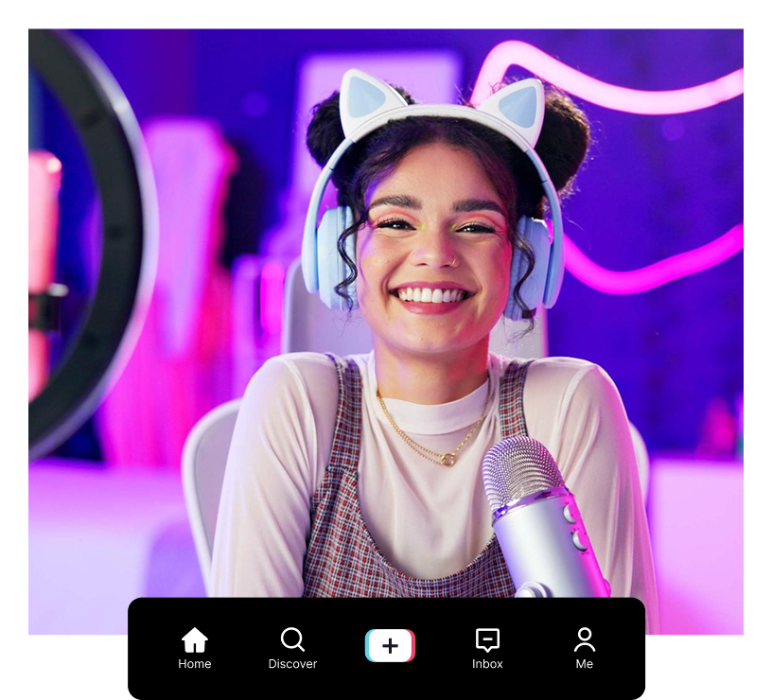772x700 pixels.
Task: Open the Inbox message icon
Action: (487, 640)
